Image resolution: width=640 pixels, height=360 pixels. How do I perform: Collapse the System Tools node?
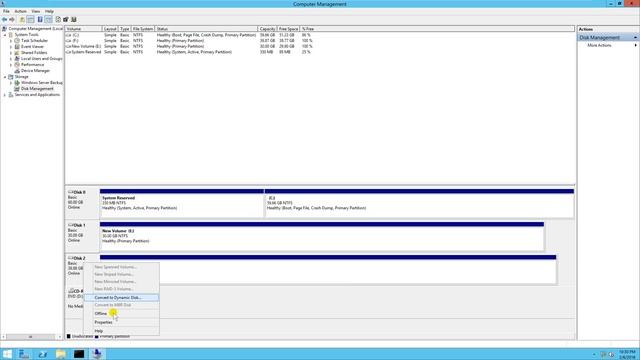[x=5, y=35]
